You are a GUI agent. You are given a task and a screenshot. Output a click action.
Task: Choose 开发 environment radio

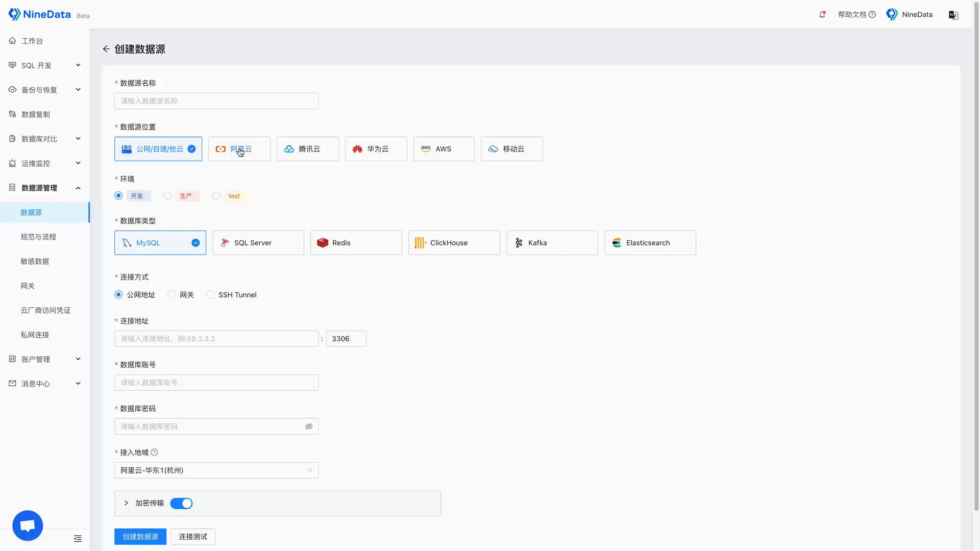118,195
